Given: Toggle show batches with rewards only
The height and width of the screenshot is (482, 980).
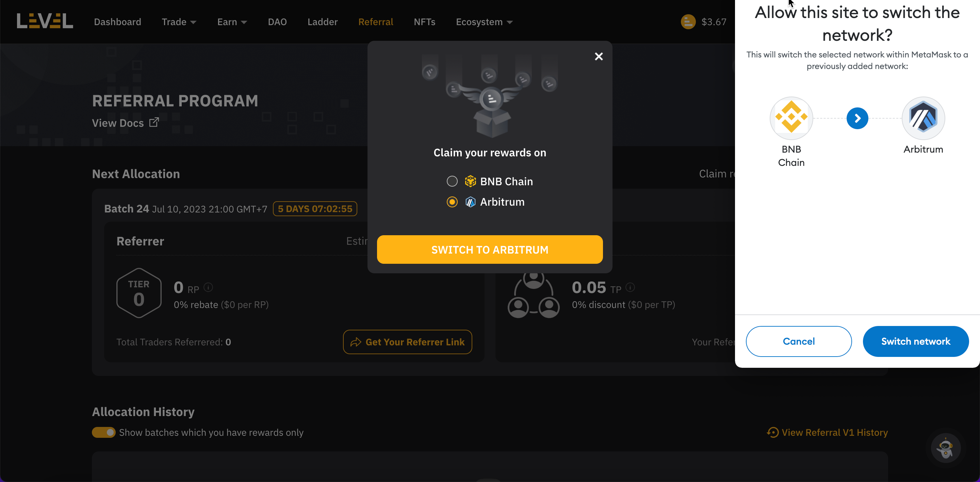Looking at the screenshot, I should [103, 433].
